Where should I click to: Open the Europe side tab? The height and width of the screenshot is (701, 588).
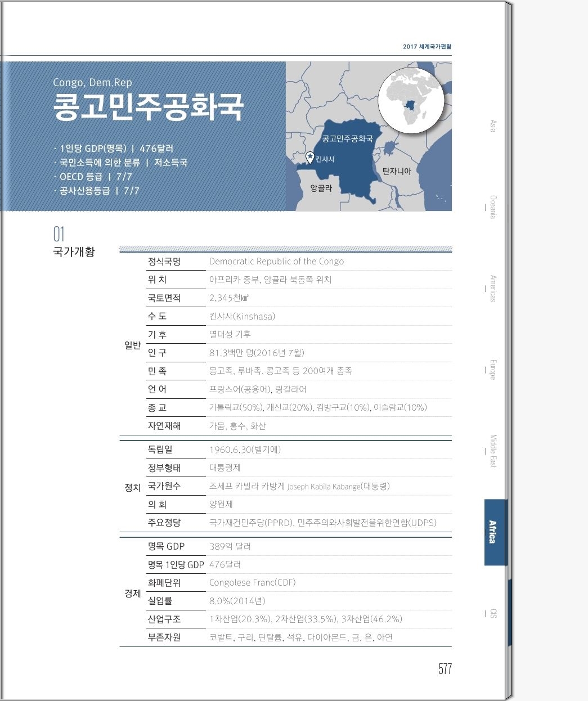click(x=493, y=370)
